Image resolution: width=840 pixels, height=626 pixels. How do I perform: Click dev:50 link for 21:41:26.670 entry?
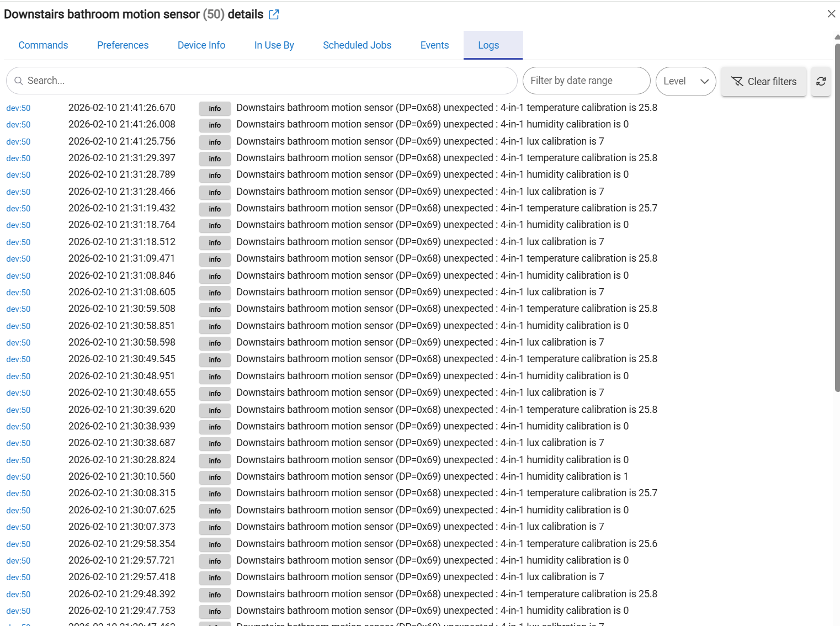(18, 108)
